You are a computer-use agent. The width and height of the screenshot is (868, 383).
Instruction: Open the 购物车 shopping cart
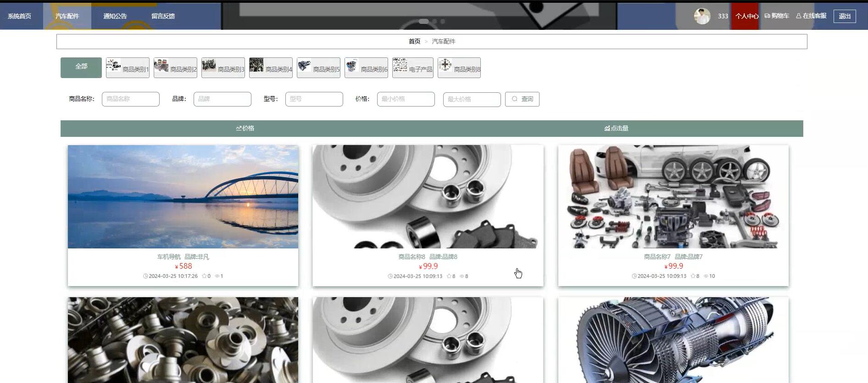coord(777,16)
